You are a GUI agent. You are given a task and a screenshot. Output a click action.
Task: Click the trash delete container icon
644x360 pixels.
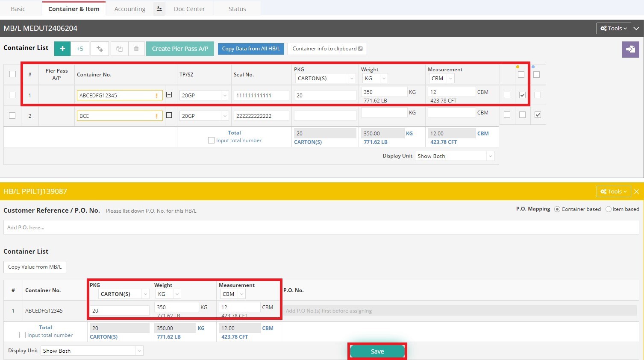click(x=136, y=49)
